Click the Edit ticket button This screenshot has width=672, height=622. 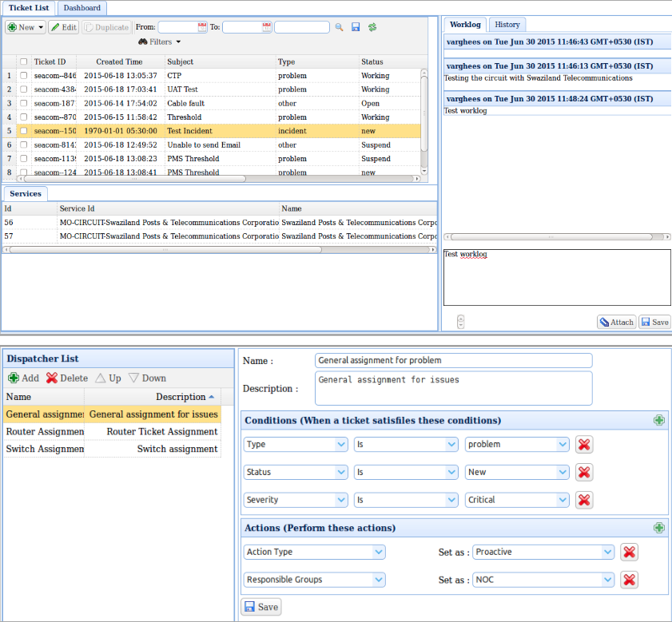pos(64,27)
